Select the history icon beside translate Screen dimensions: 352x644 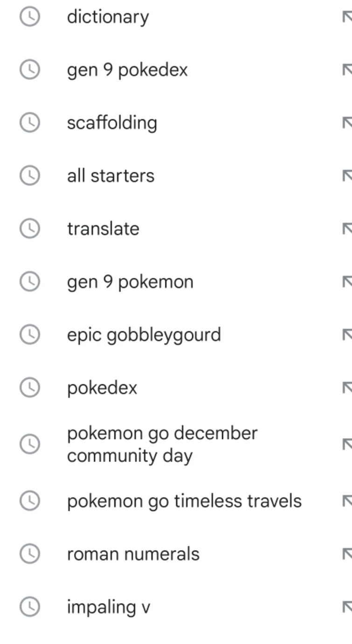coord(29,228)
